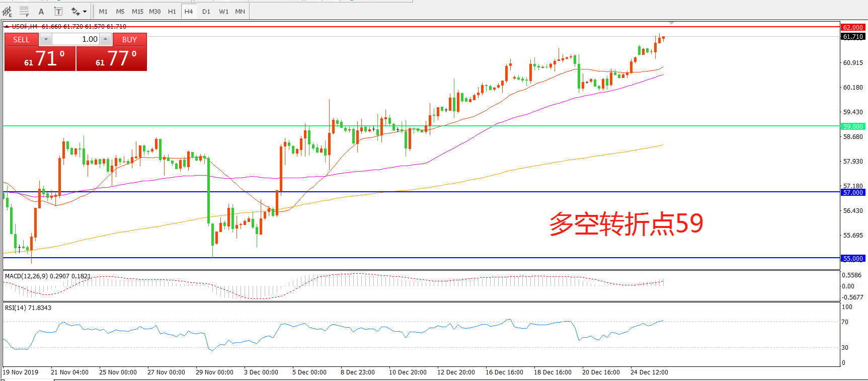868x381 pixels.
Task: Click the gray chart shift triangle marker
Action: (x=671, y=23)
